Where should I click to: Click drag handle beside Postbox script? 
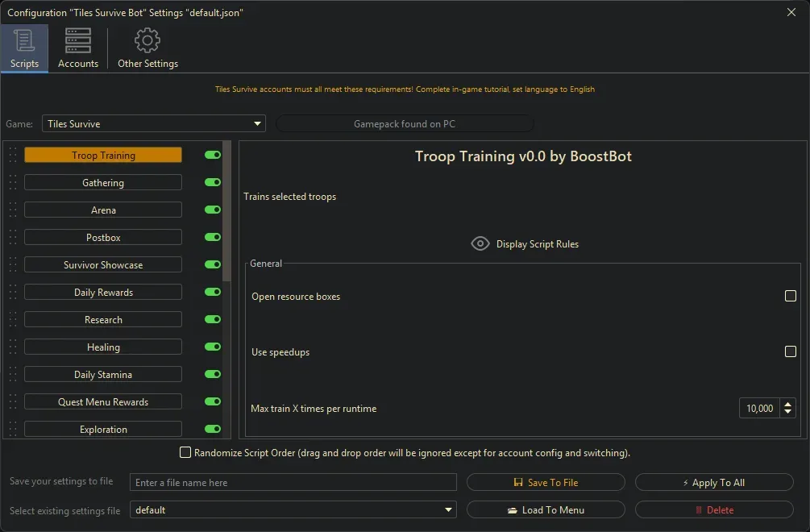[13, 238]
